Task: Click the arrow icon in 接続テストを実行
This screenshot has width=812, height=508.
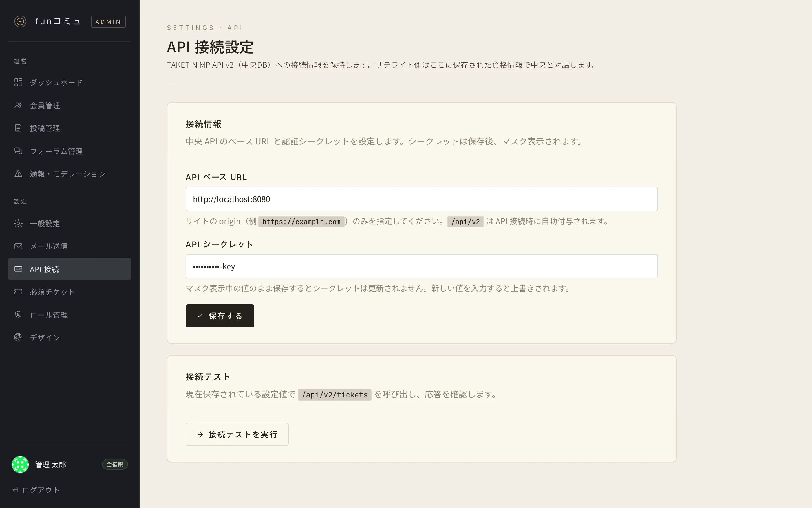Action: (x=200, y=434)
